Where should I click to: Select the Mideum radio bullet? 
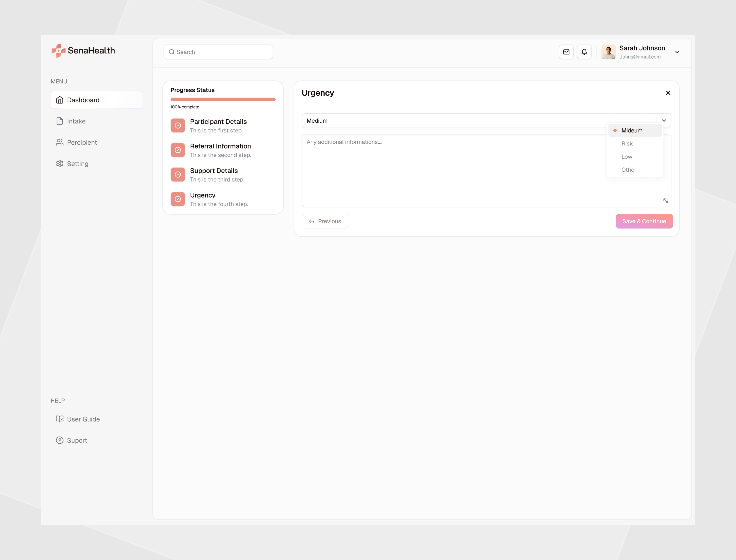click(x=615, y=130)
